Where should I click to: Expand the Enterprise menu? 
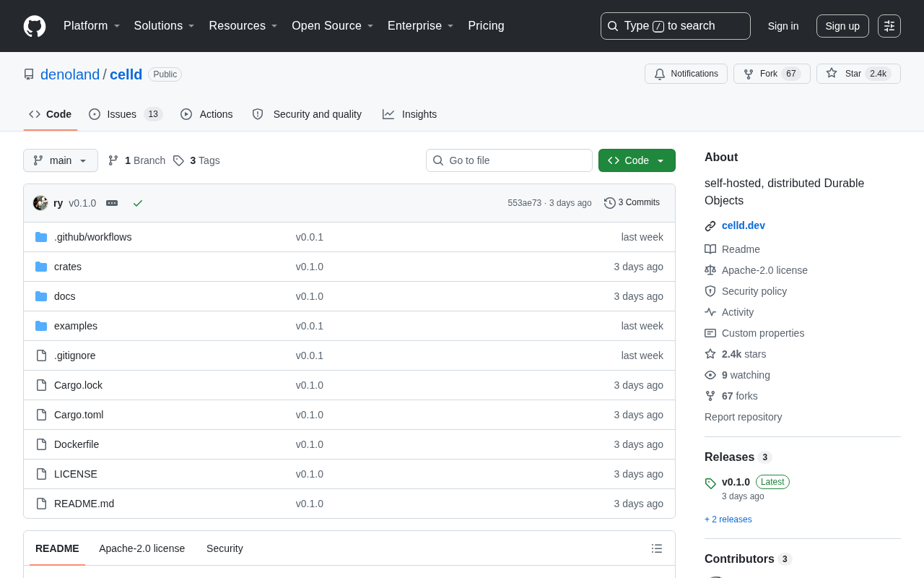[x=421, y=26]
